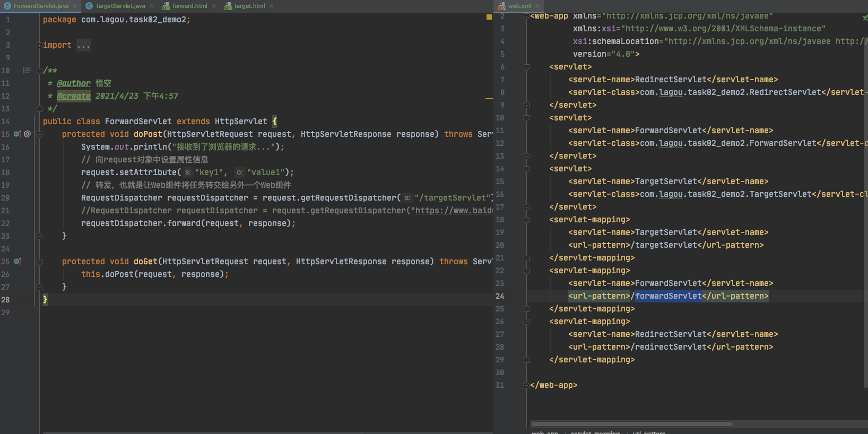Viewport: 868px width, 434px height.
Task: Click line number 24 in web.xml gutter
Action: pos(500,296)
